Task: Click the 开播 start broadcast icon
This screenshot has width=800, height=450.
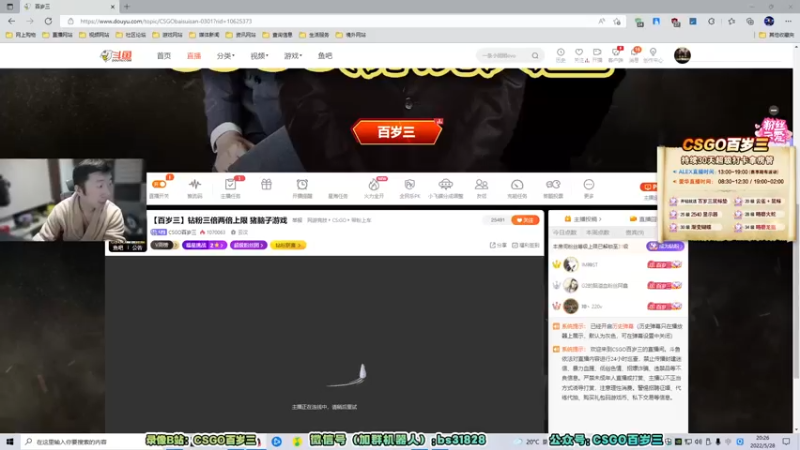Action: pos(597,53)
